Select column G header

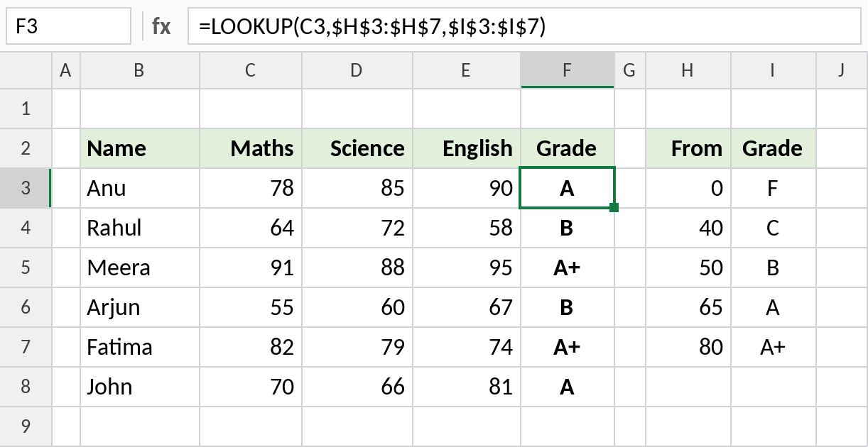pyautogui.click(x=630, y=70)
